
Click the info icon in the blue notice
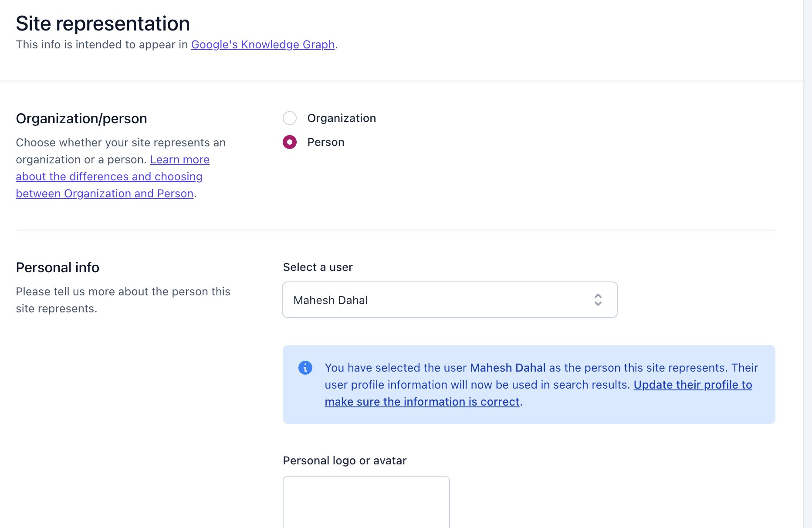[305, 368]
